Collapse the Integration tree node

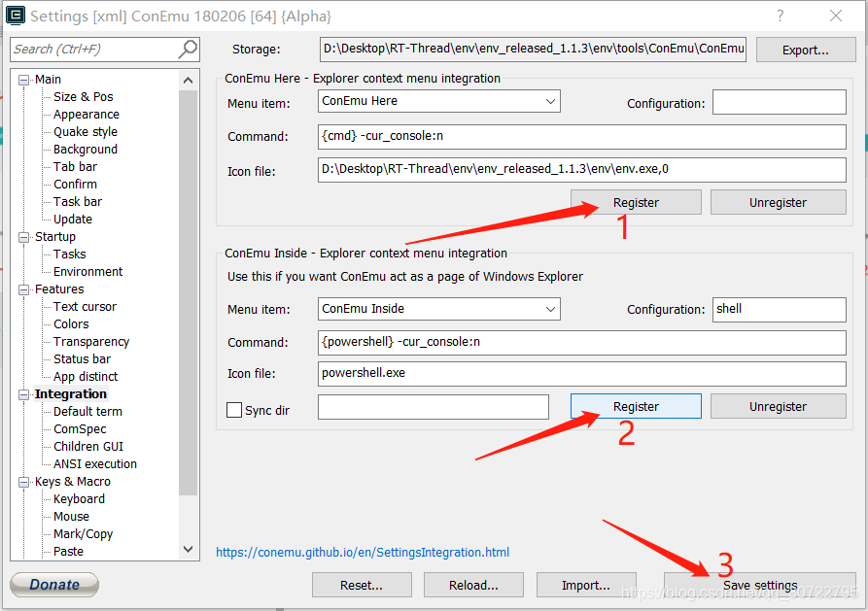pyautogui.click(x=23, y=394)
